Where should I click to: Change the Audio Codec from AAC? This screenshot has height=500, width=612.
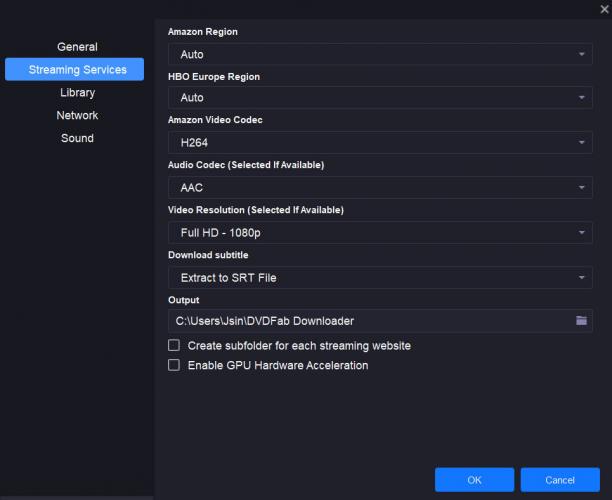coord(380,188)
